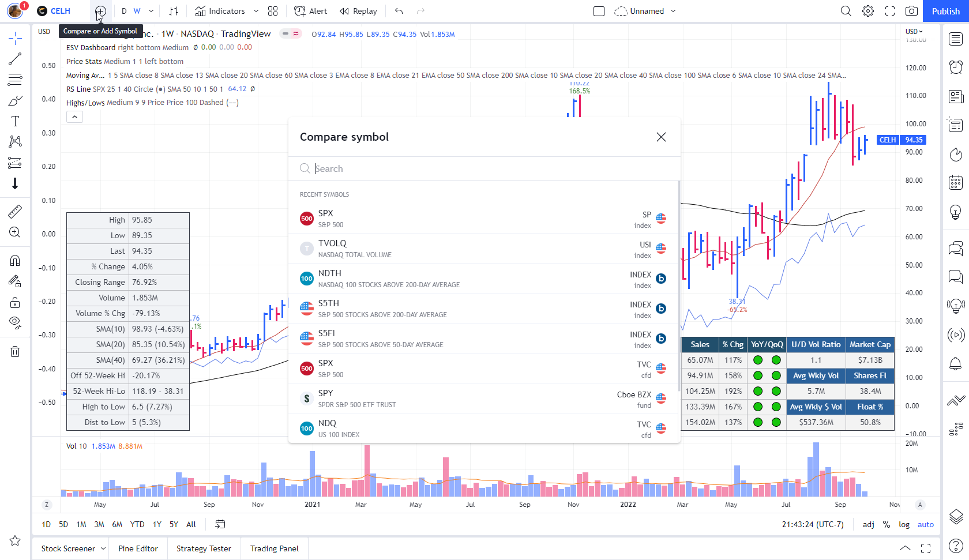Image resolution: width=969 pixels, height=560 pixels.
Task: Click the Publish button
Action: pyautogui.click(x=946, y=11)
